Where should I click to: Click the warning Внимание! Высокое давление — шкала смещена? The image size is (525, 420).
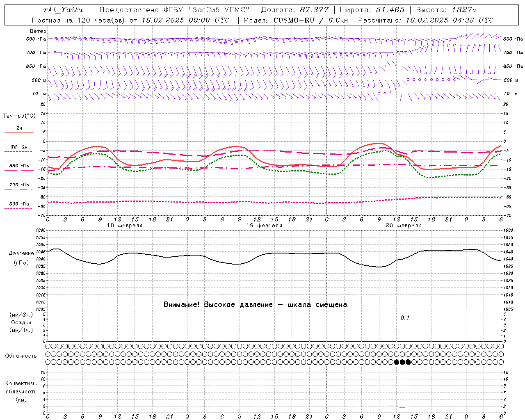tap(256, 305)
